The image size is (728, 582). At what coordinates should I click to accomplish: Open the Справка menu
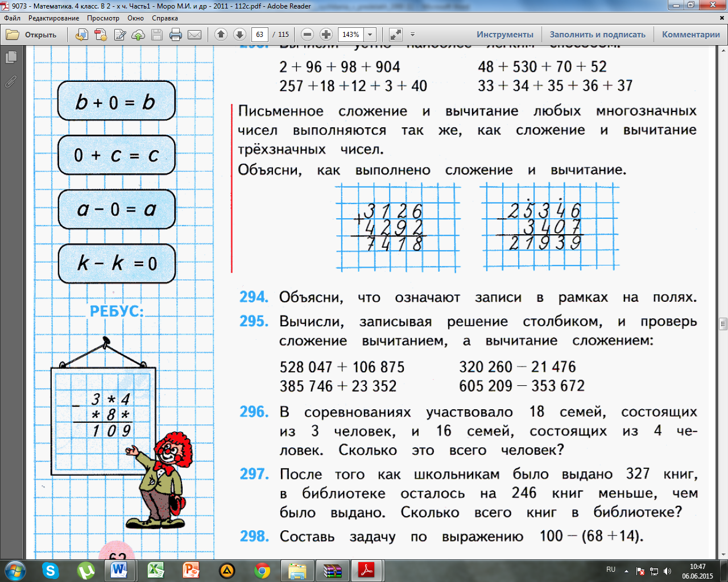(165, 18)
